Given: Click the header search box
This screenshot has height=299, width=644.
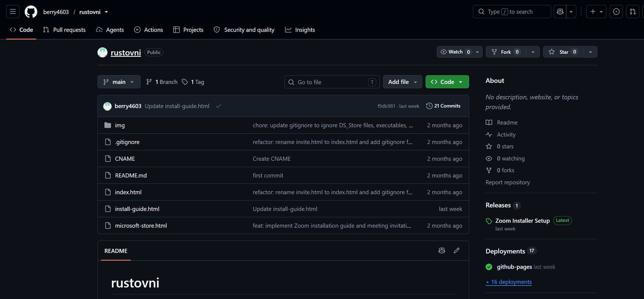Looking at the screenshot, I should (x=512, y=12).
